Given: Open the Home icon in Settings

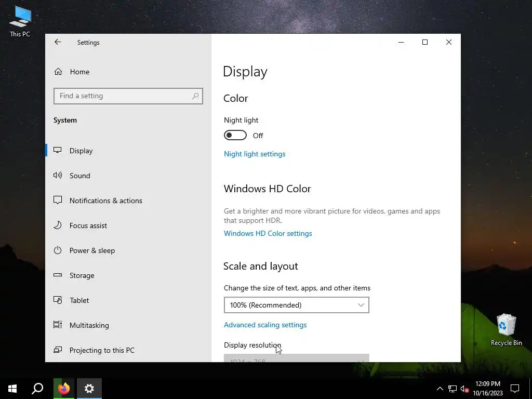Looking at the screenshot, I should coord(58,72).
